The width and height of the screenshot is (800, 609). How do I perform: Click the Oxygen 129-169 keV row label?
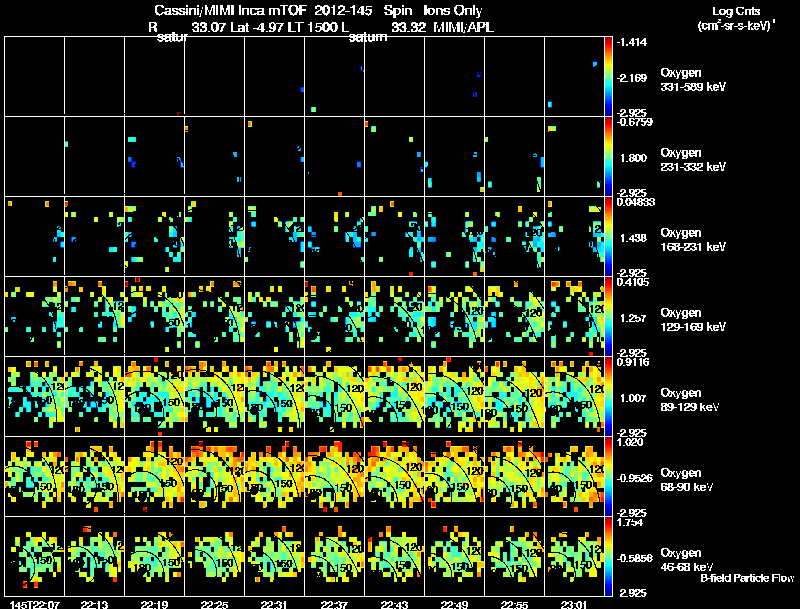[x=693, y=320]
